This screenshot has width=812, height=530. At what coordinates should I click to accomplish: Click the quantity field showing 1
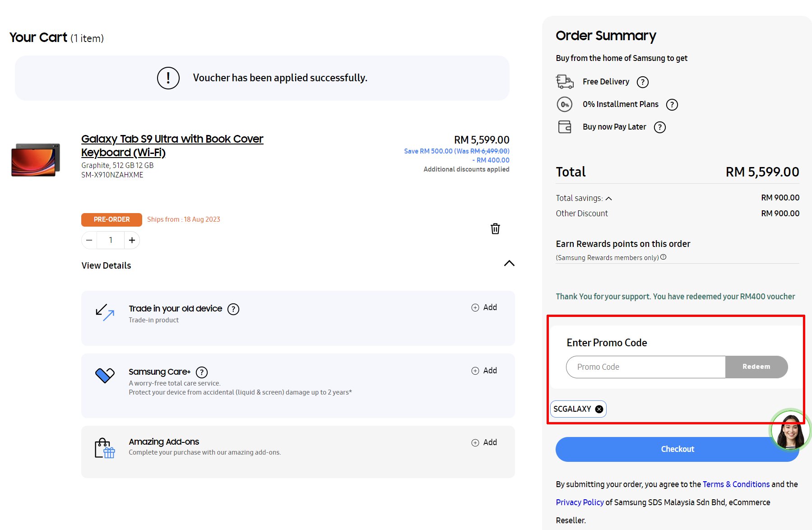coord(111,240)
